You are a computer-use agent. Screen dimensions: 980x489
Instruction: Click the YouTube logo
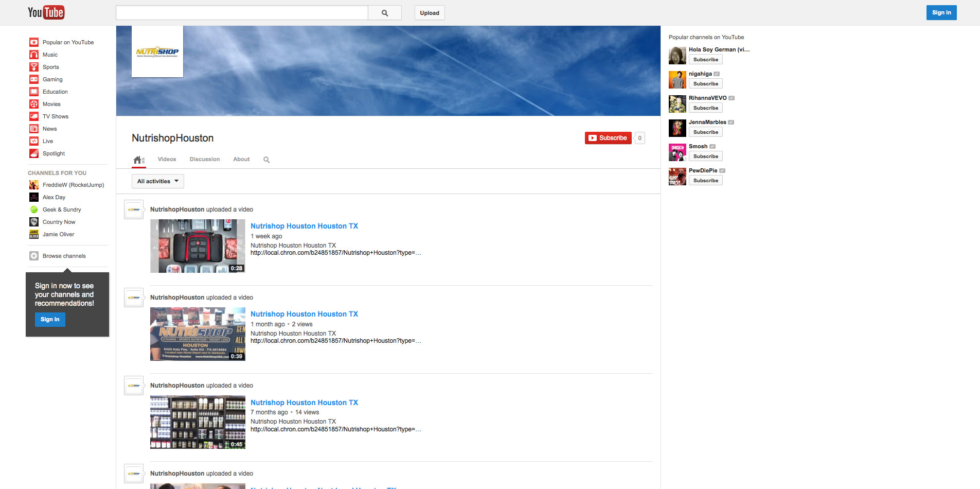(x=46, y=12)
